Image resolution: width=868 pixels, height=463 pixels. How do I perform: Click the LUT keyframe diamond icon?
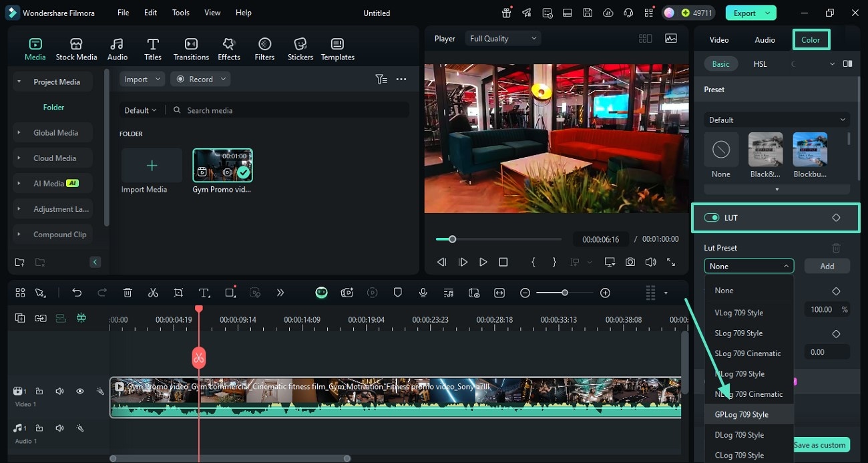[x=836, y=218]
